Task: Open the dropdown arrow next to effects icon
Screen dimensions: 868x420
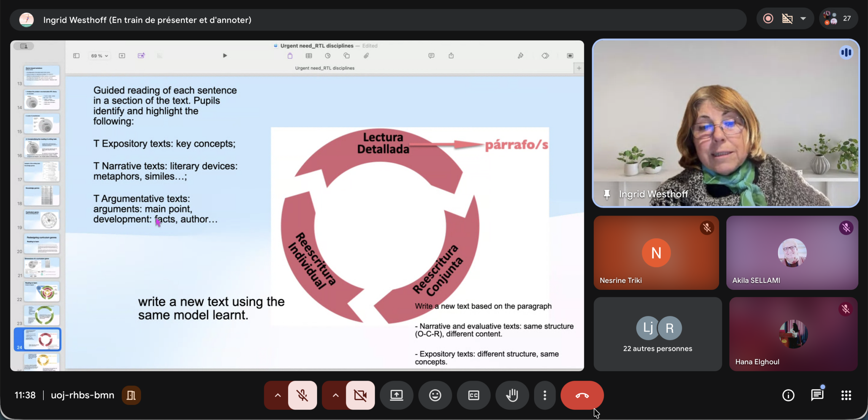Action: (803, 19)
